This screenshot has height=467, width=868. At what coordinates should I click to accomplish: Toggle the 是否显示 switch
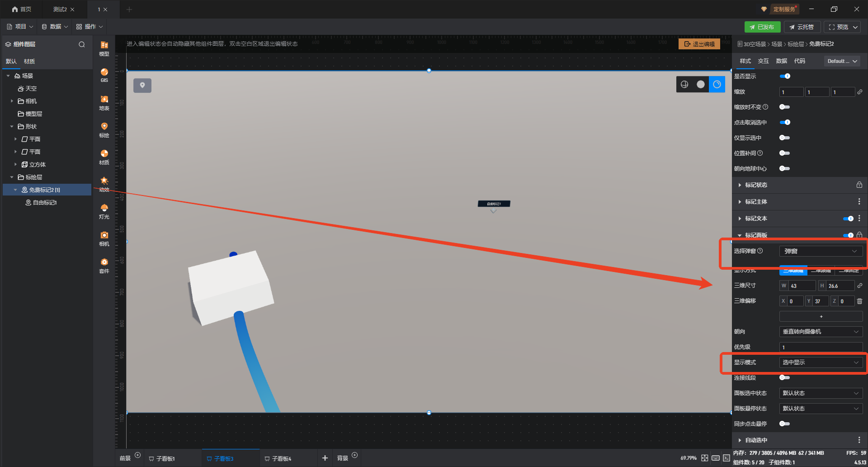(785, 76)
